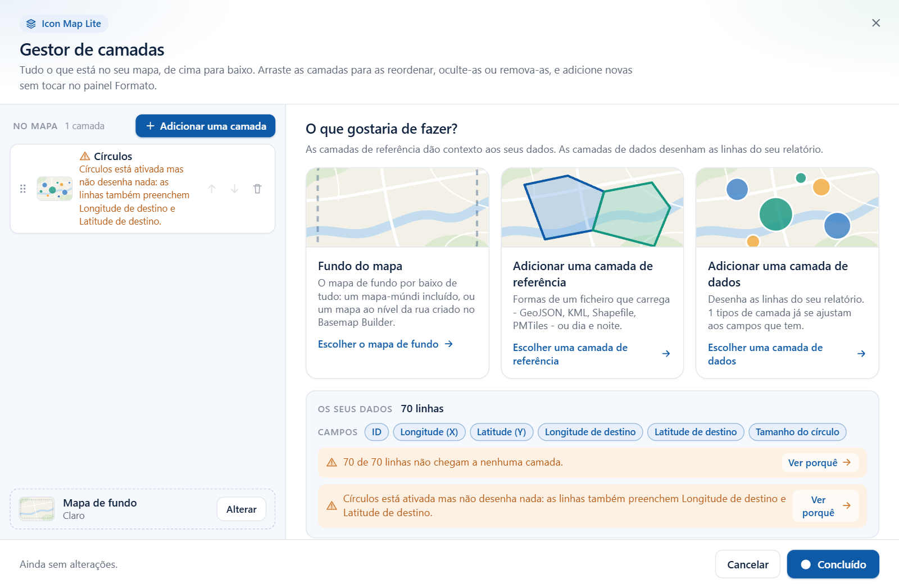Select the ID field chip
Image resolution: width=899 pixels, height=588 pixels.
click(376, 432)
